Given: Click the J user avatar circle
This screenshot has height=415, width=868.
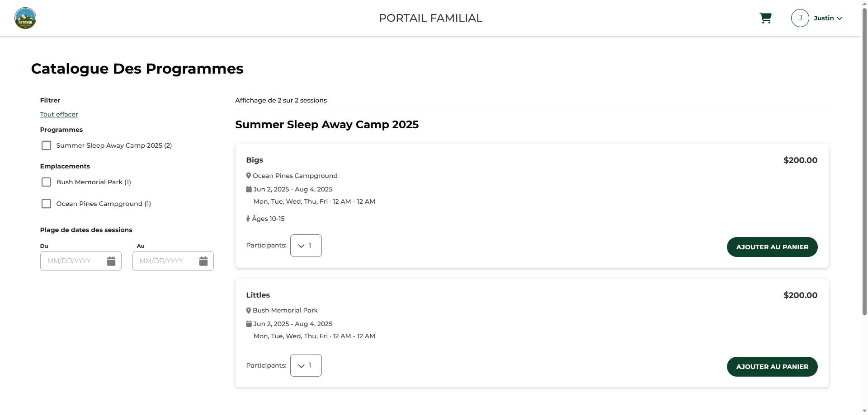Looking at the screenshot, I should (x=800, y=18).
